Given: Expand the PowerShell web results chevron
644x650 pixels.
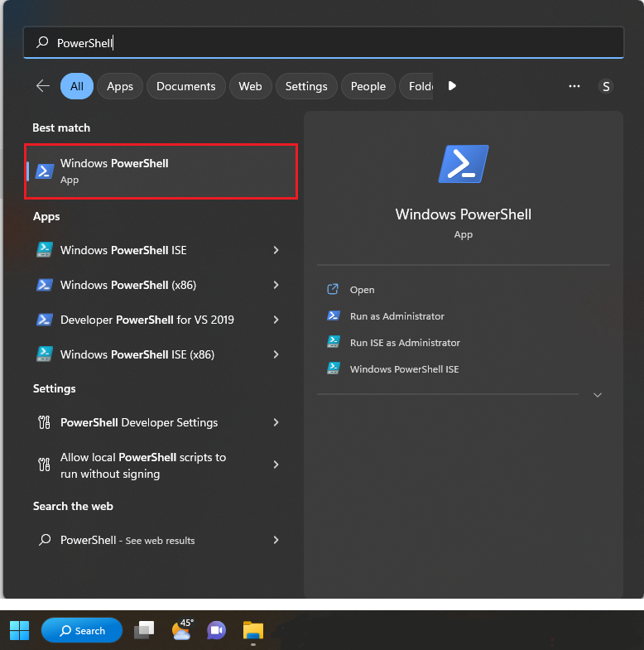Looking at the screenshot, I should pos(276,540).
